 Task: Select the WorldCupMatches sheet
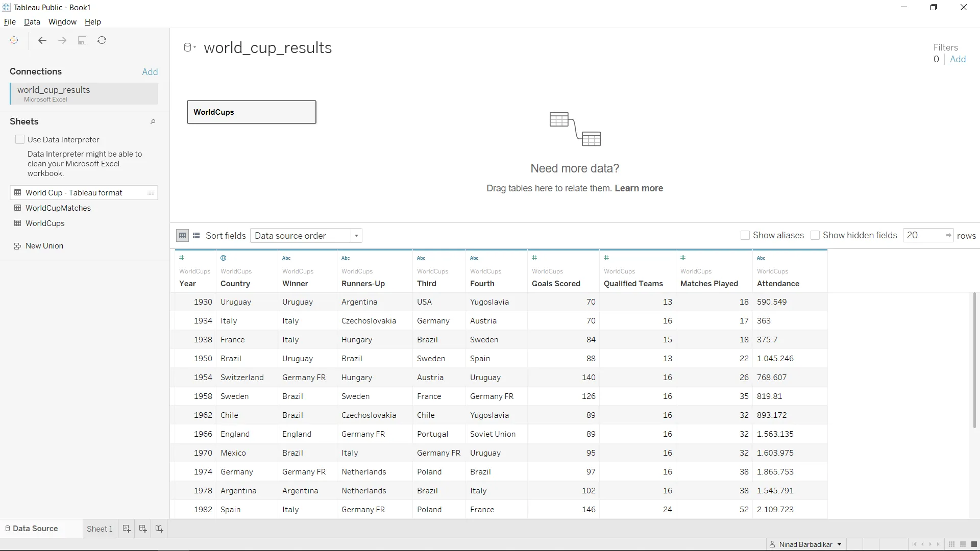58,208
